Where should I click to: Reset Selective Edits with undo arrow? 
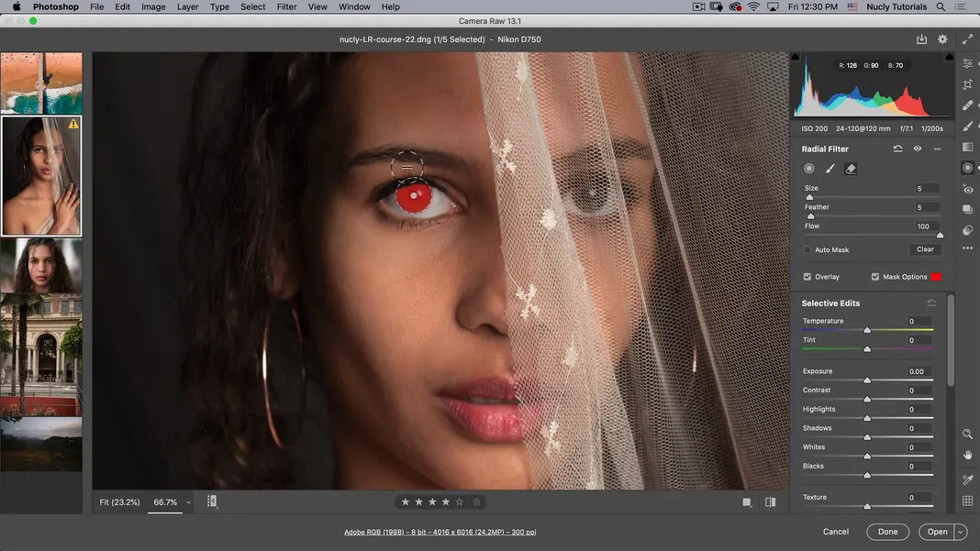(x=931, y=303)
